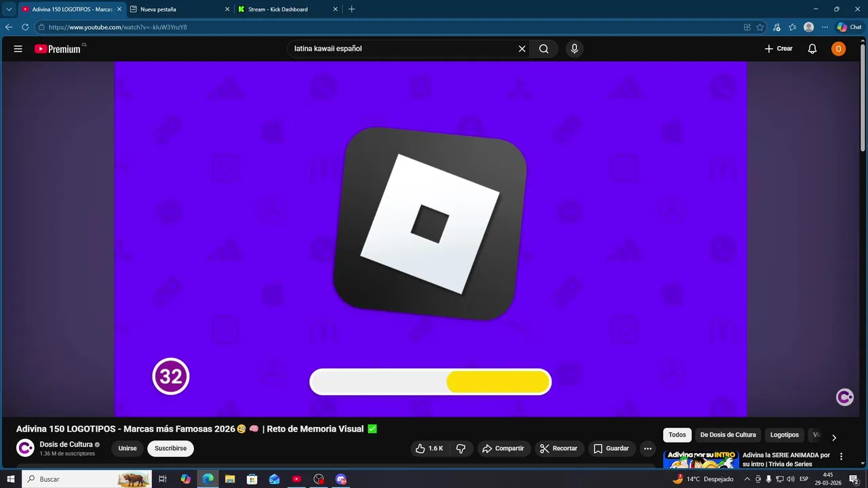Open File Explorer from the taskbar

pyautogui.click(x=230, y=479)
